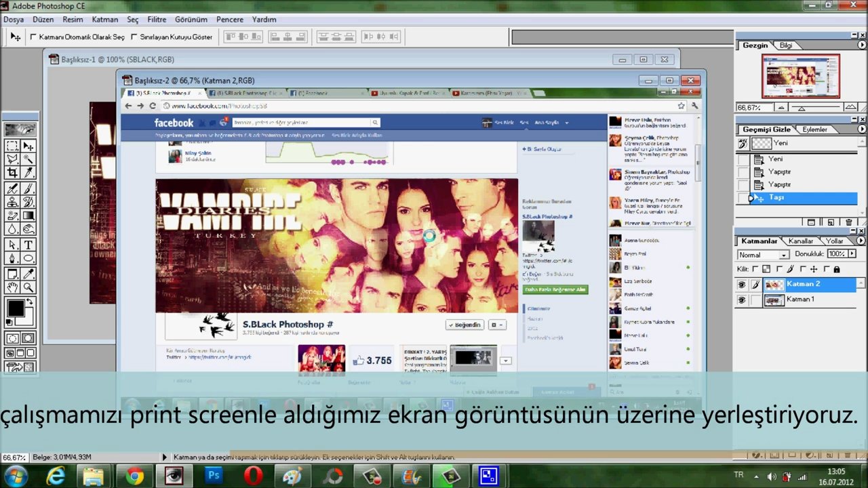Create new document from current history state
The image size is (868, 488).
[x=812, y=222]
